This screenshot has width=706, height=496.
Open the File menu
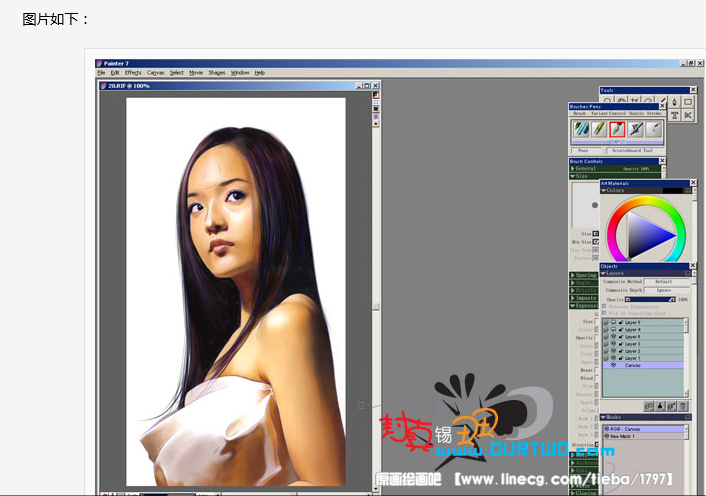(101, 72)
